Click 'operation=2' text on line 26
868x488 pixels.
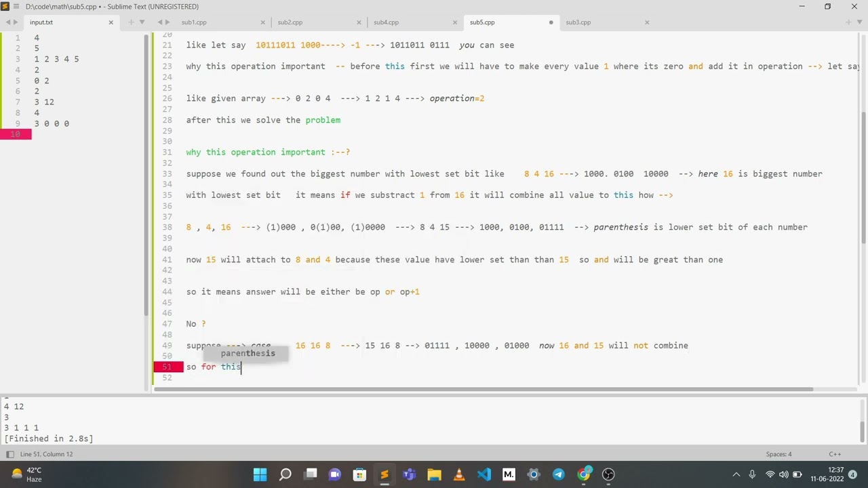456,98
